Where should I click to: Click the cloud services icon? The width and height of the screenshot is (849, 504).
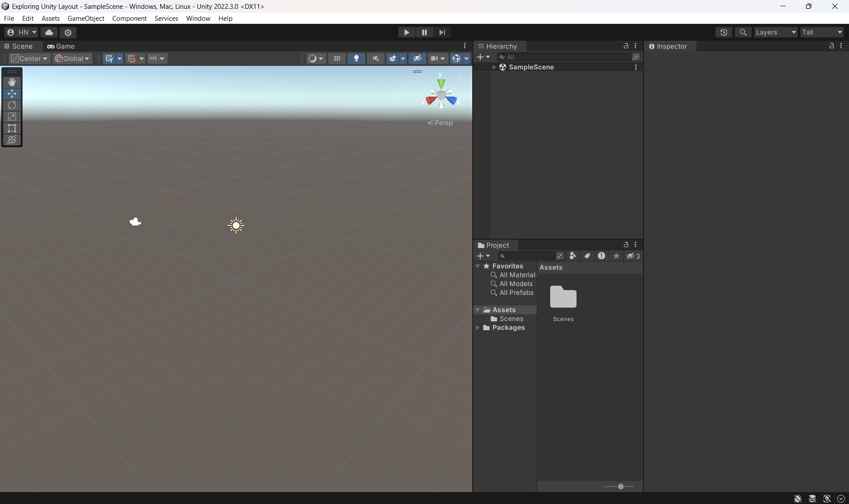click(x=49, y=32)
